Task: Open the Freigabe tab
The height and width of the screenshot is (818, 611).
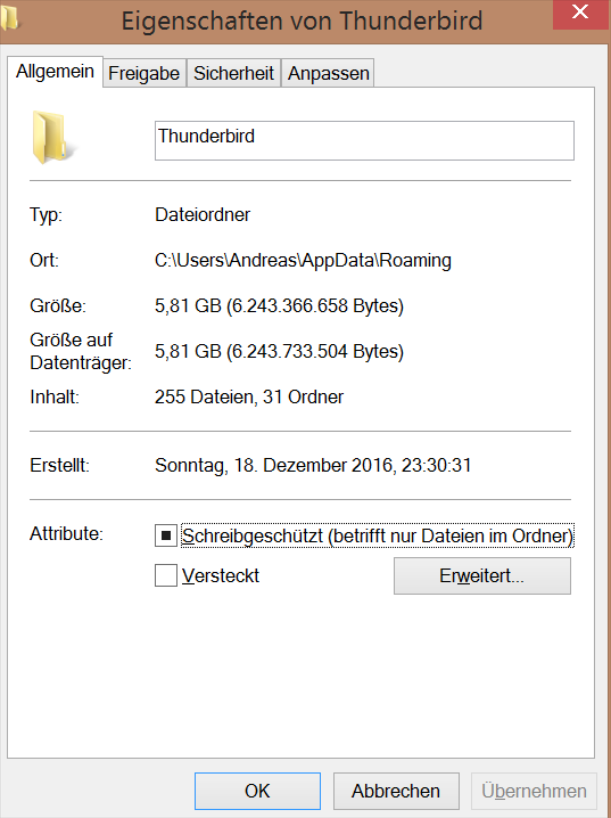Action: pyautogui.click(x=144, y=73)
